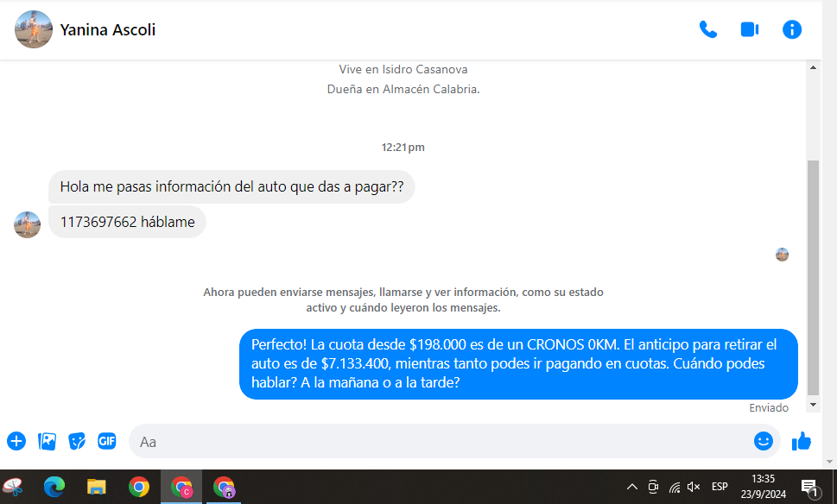Click the message input field labeled Aa
Screen dimensions: 837x504
(x=432, y=441)
